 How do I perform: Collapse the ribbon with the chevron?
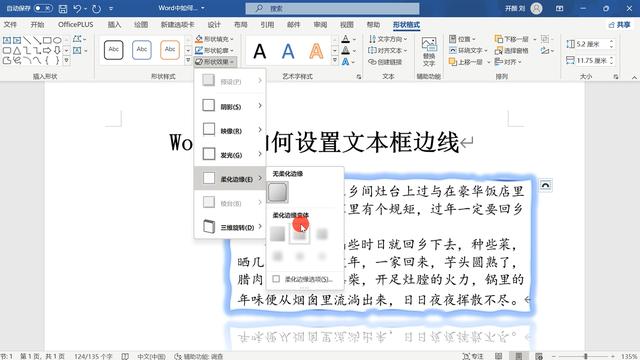tap(634, 77)
